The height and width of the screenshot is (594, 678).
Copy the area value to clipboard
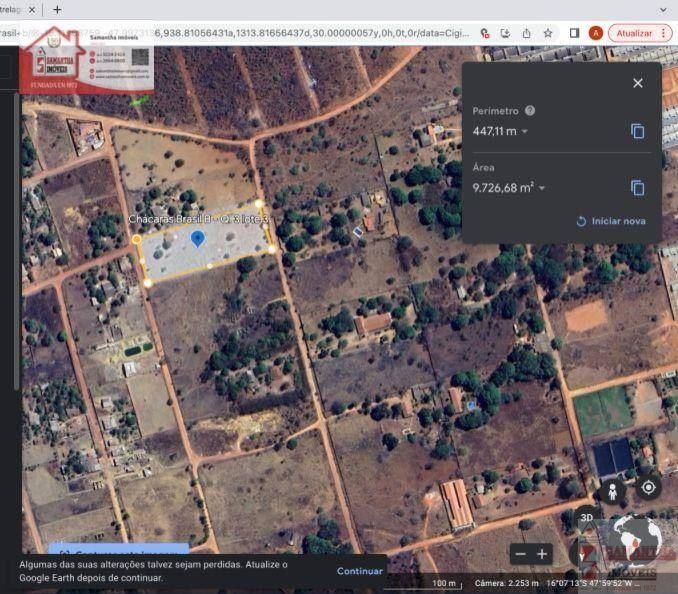[638, 188]
